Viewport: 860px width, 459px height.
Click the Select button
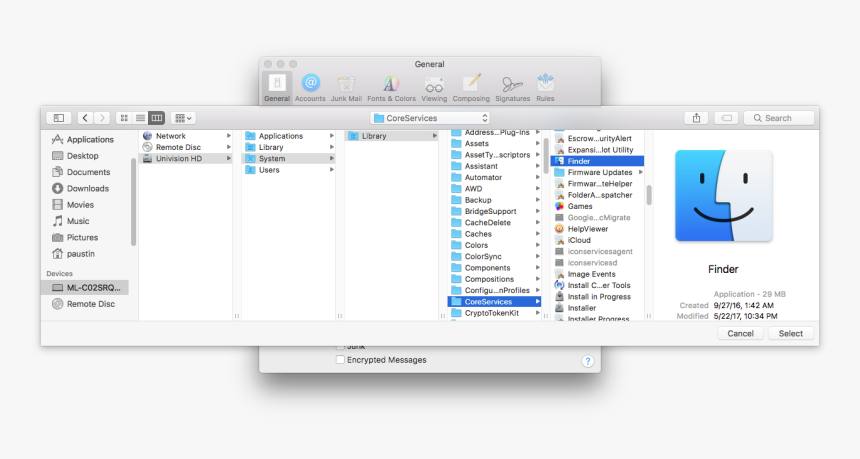coord(790,333)
